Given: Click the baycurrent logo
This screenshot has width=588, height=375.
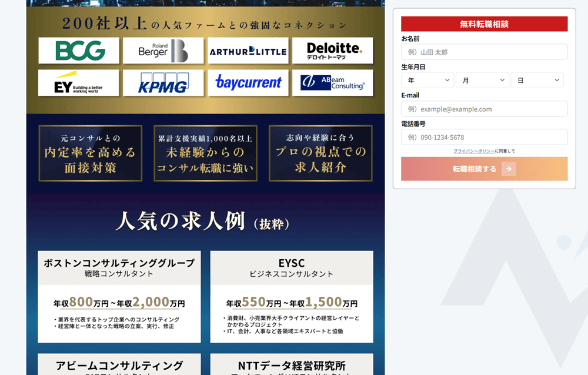Looking at the screenshot, I should click(x=248, y=83).
